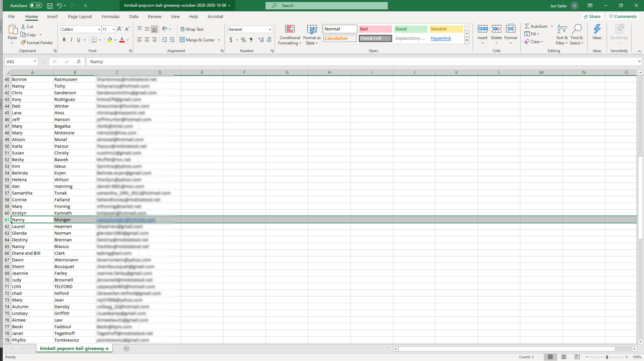
Task: Click the Save floppy disk icon
Action: (50, 6)
